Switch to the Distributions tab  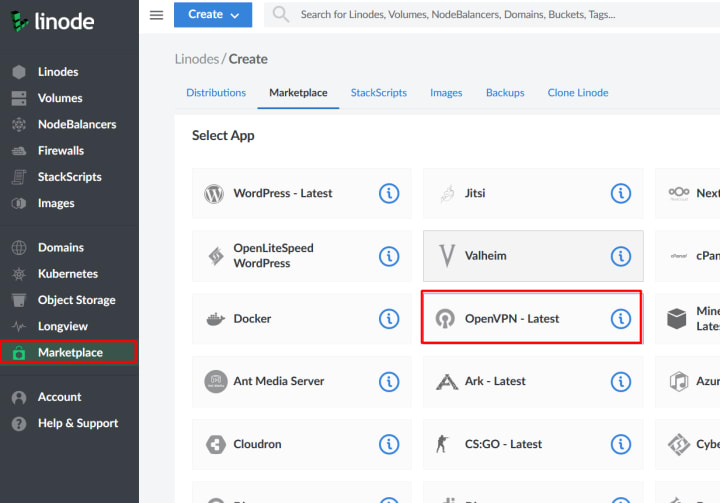point(216,93)
